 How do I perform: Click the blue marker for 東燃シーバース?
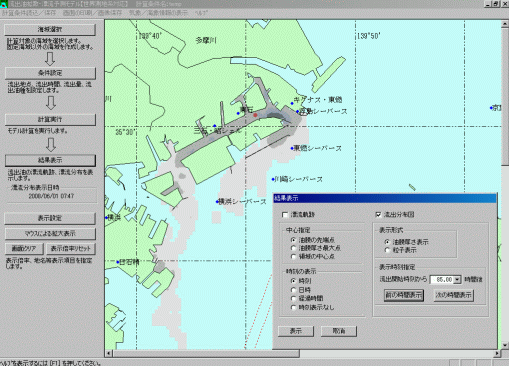tap(292, 148)
